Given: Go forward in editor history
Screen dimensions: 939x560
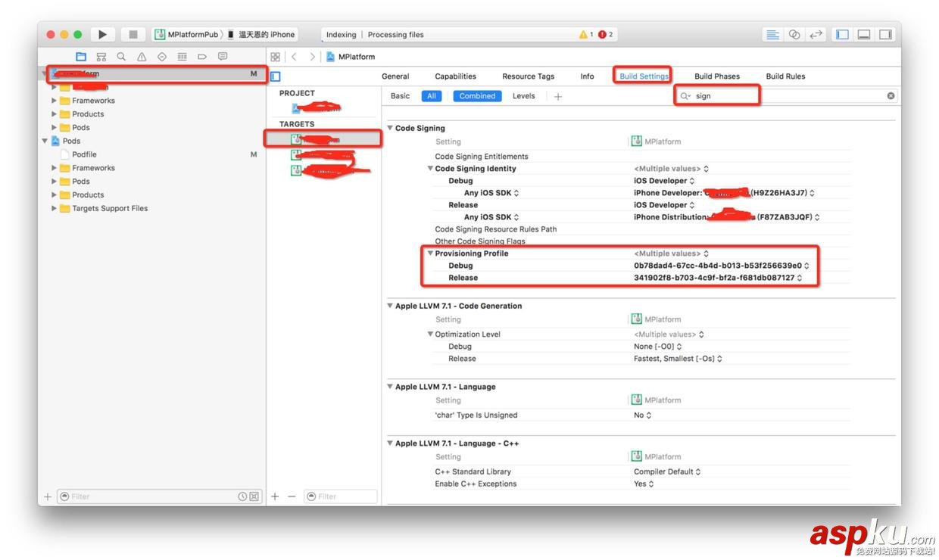Looking at the screenshot, I should click(312, 57).
